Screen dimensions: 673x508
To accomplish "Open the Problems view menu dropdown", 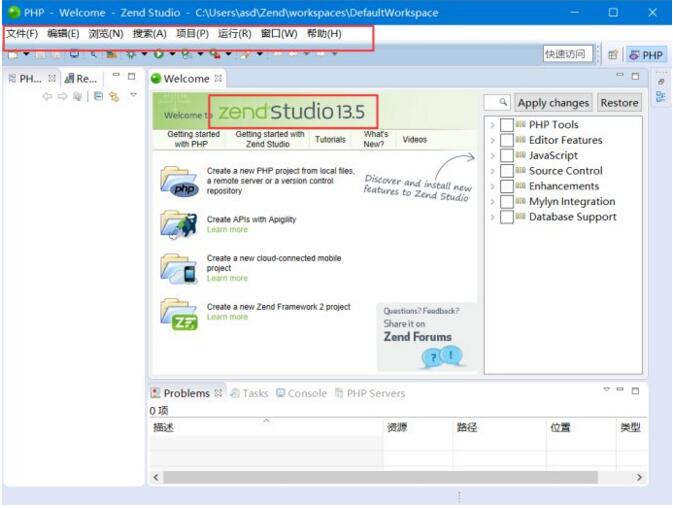I will 606,389.
